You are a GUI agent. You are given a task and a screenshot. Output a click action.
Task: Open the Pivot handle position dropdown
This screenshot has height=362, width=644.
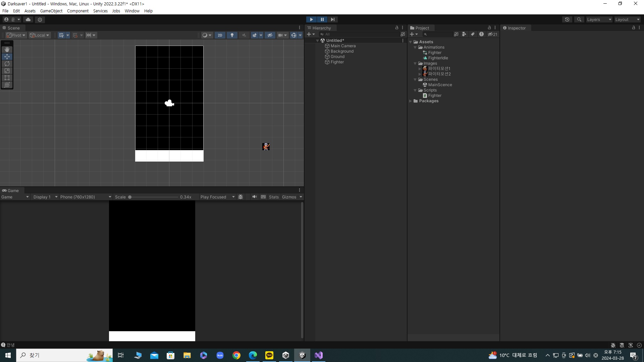pyautogui.click(x=16, y=35)
